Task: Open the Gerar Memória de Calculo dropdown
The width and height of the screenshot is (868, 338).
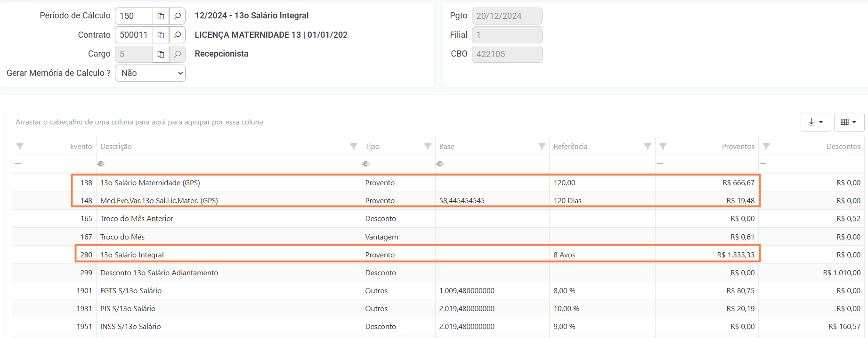Action: point(150,73)
